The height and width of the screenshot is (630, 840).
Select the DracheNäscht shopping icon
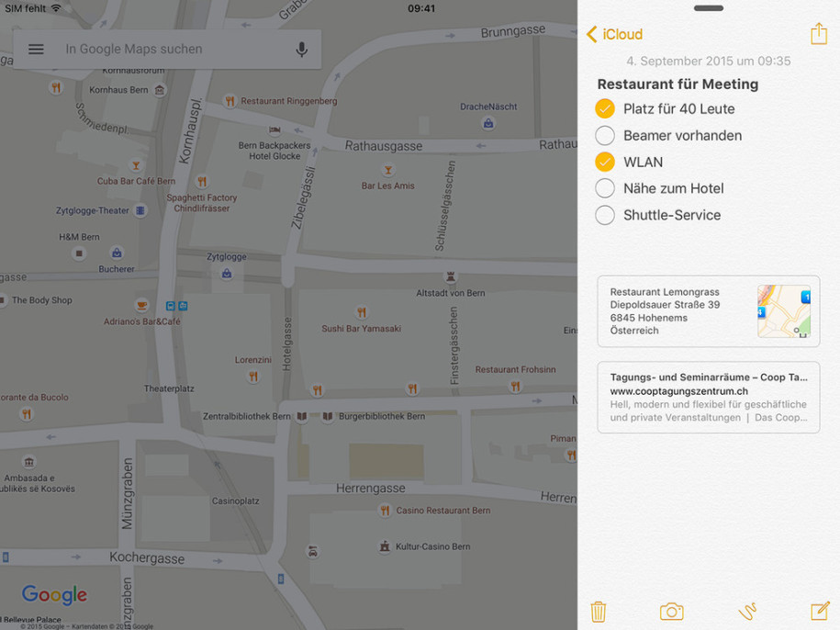point(488,124)
